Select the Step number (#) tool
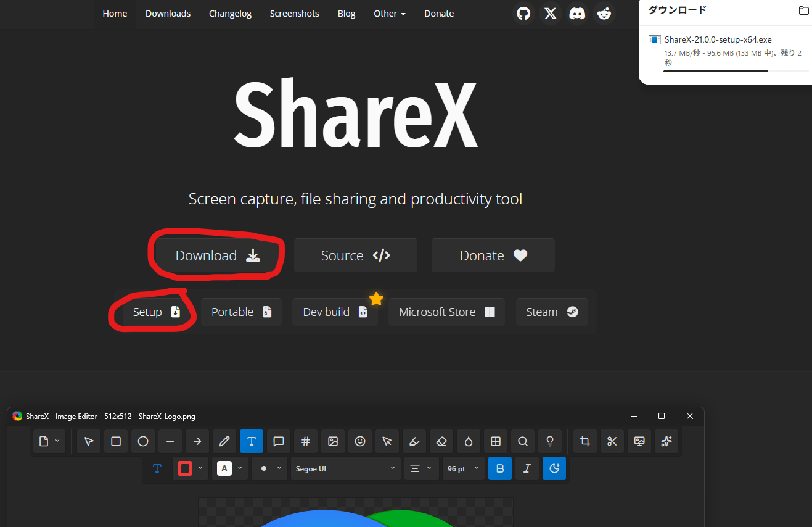812x527 pixels. (x=306, y=441)
